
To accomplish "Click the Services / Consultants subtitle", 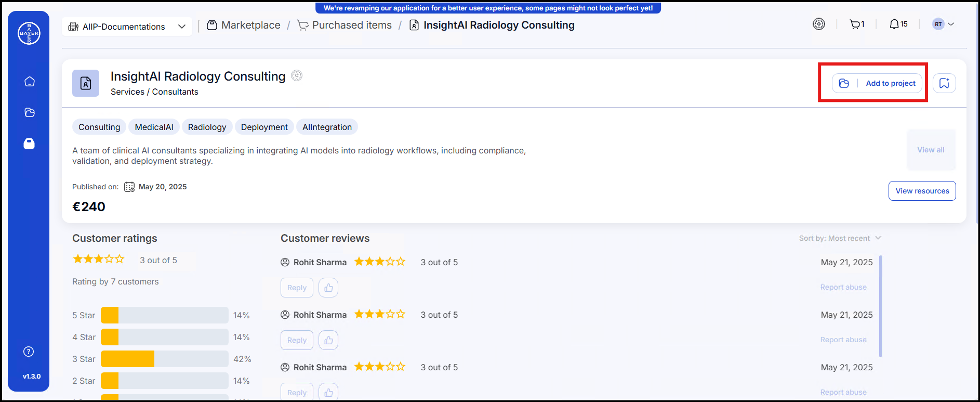I will click(x=154, y=92).
